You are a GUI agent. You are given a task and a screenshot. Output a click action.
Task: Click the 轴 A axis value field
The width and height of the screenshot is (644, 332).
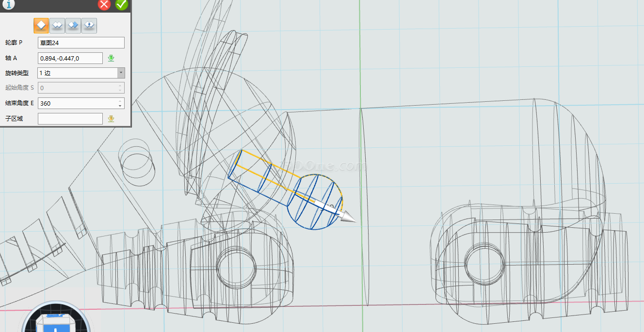[x=70, y=58]
